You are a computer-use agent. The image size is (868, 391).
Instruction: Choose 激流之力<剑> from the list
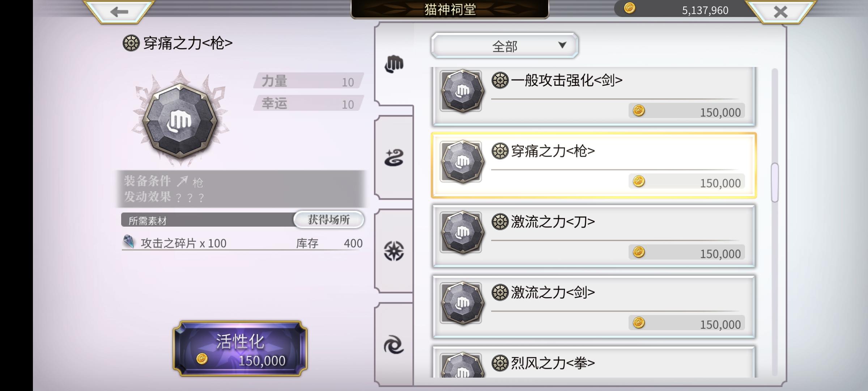[594, 307]
